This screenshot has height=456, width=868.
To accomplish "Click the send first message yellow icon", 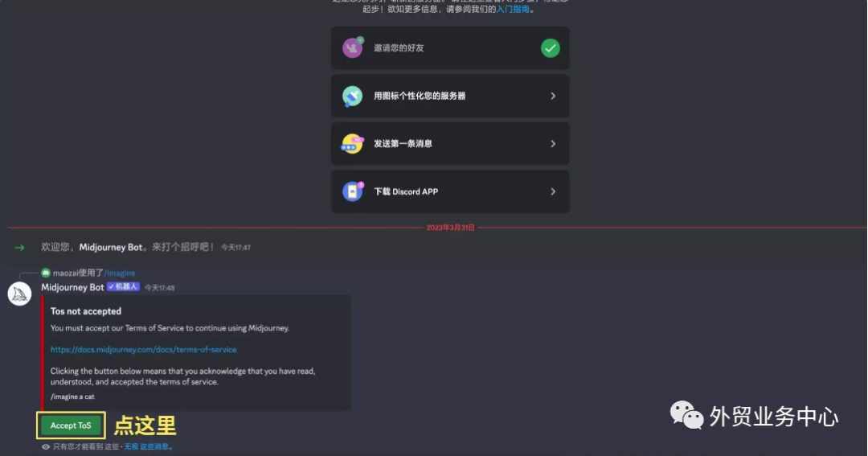I will 353,143.
